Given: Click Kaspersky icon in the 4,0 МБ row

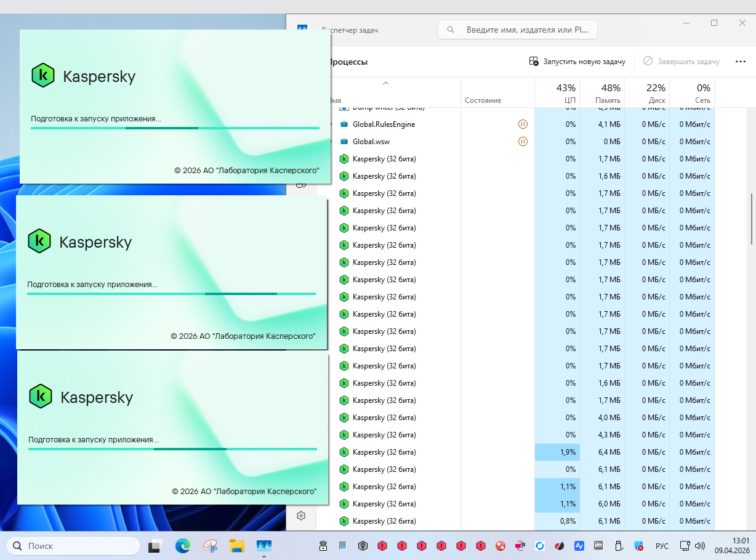Looking at the screenshot, I should point(344,418).
